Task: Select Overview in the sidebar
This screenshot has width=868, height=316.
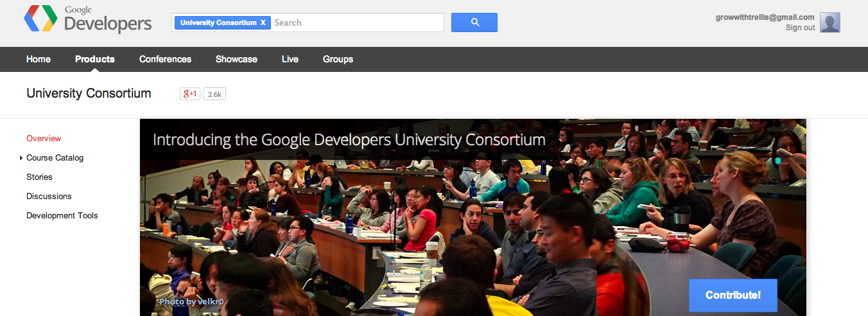Action: pos(44,138)
